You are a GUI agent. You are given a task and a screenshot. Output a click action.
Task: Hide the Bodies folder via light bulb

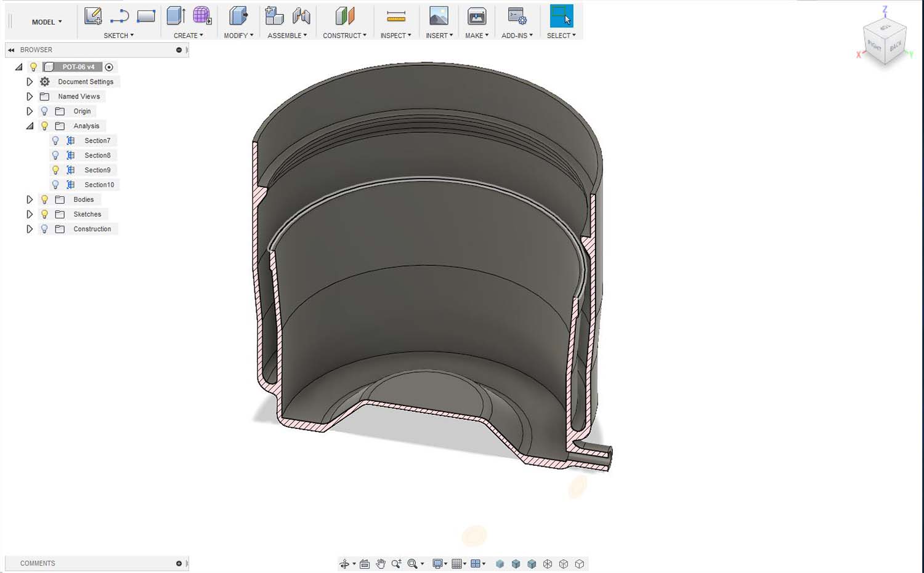(44, 199)
